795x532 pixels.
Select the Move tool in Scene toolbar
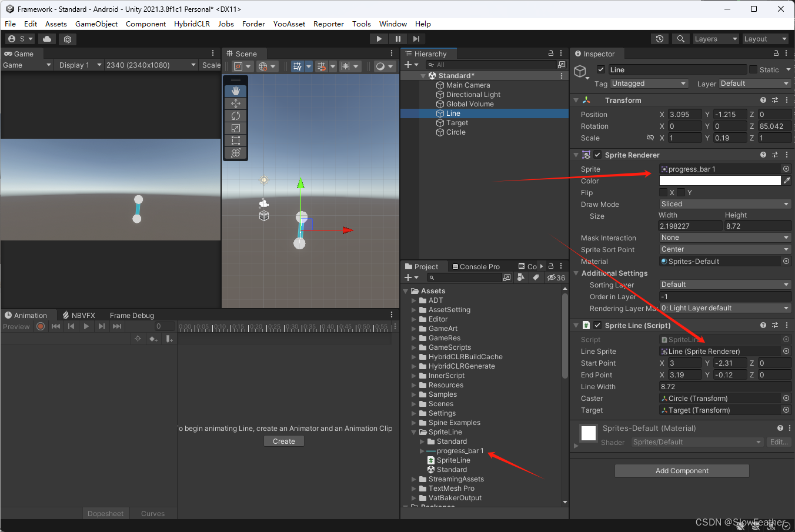click(x=236, y=103)
